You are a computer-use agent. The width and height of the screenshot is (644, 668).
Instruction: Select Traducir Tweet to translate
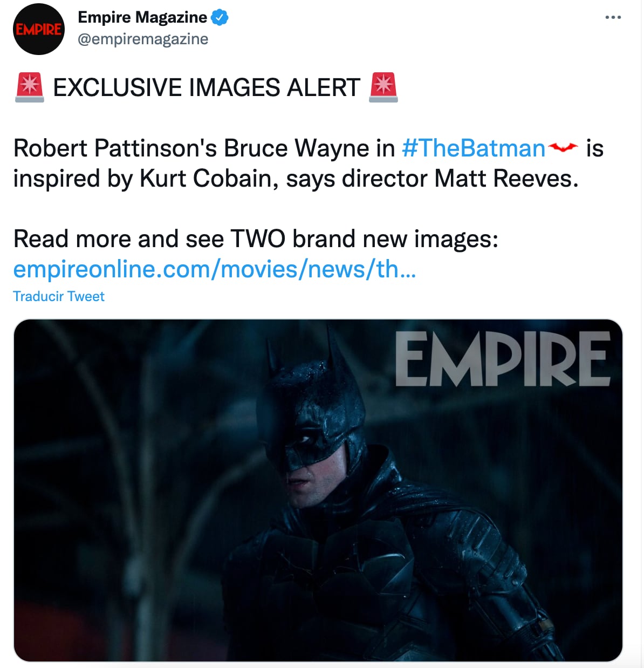[x=58, y=296]
